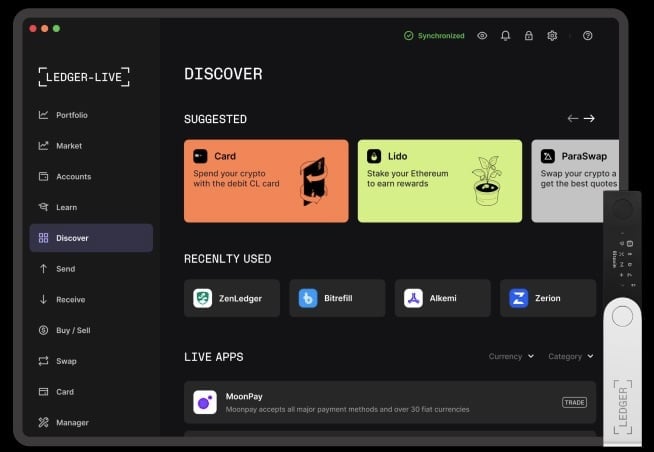Click the green macOS fullscreen button

pyautogui.click(x=57, y=28)
